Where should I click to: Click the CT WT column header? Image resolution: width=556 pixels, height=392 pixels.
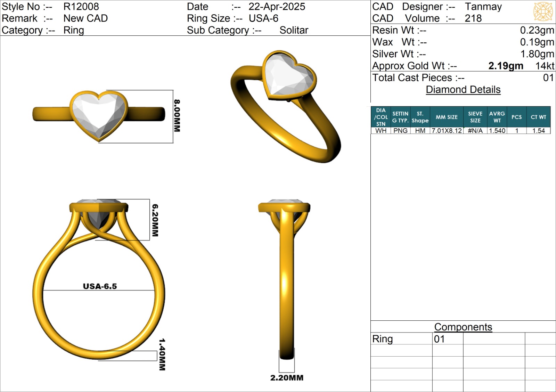(538, 117)
